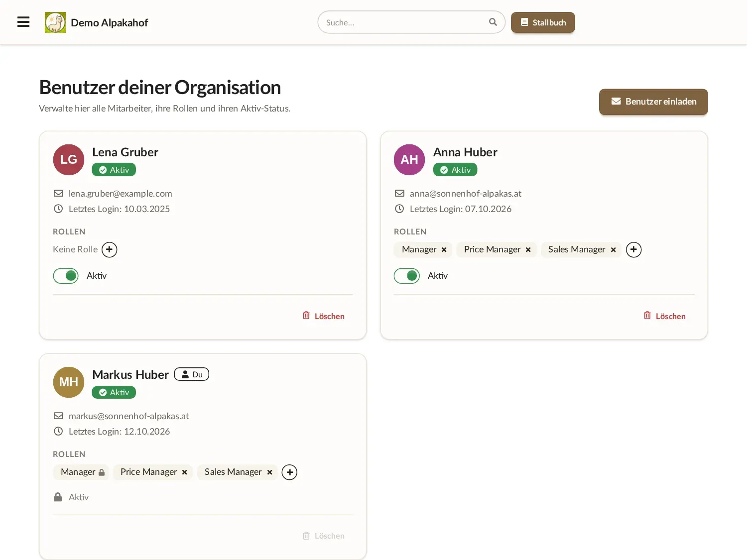The image size is (747, 560).
Task: Focus the Suche search field
Action: tap(411, 22)
